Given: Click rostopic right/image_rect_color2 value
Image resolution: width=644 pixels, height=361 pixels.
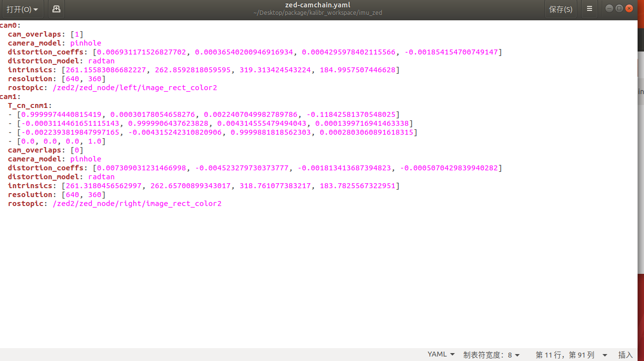Looking at the screenshot, I should [x=137, y=204].
